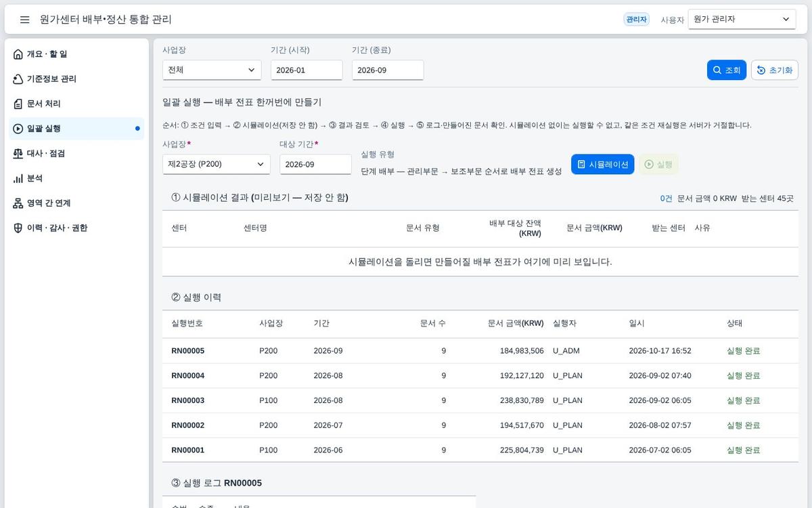Focus the 대상 기간 input field
The height and width of the screenshot is (508, 812).
tap(315, 164)
